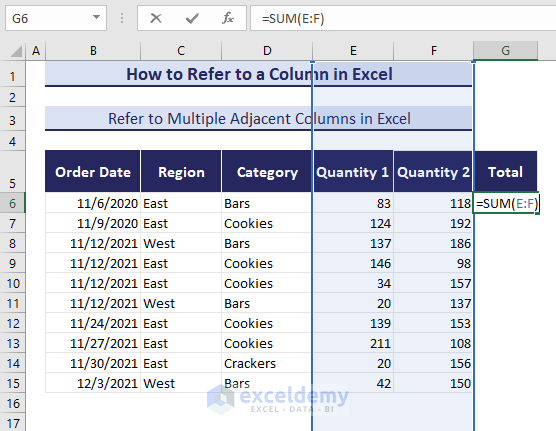The height and width of the screenshot is (431, 556).
Task: Cancel formula entry with the X icon
Action: coord(156,18)
